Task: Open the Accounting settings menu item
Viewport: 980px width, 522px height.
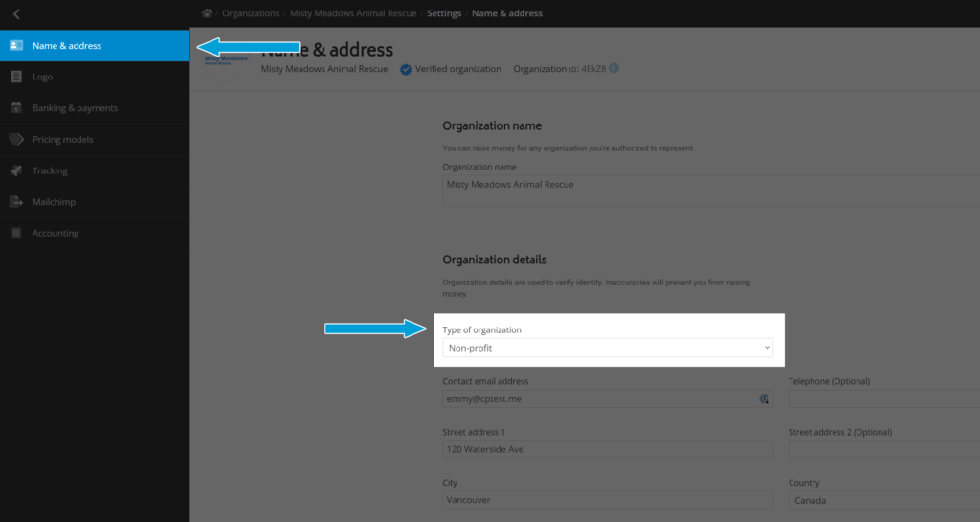Action: tap(95, 233)
